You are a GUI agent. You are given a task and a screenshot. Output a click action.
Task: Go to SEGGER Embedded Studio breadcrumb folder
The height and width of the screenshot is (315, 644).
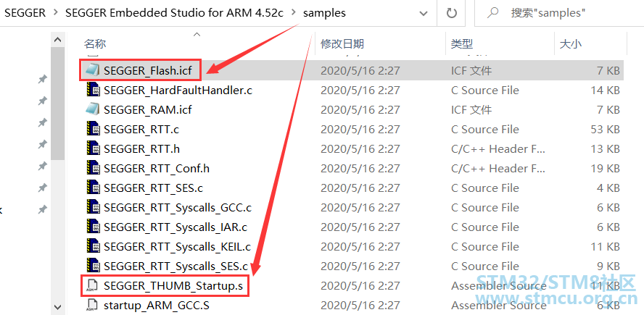pyautogui.click(x=175, y=13)
